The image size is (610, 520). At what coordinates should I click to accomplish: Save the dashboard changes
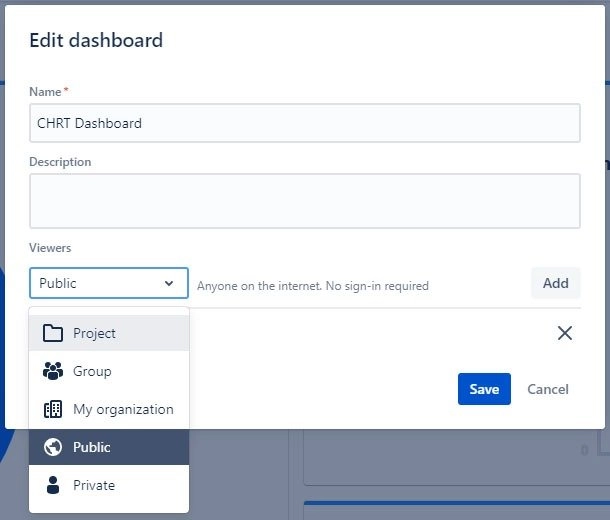pos(484,389)
